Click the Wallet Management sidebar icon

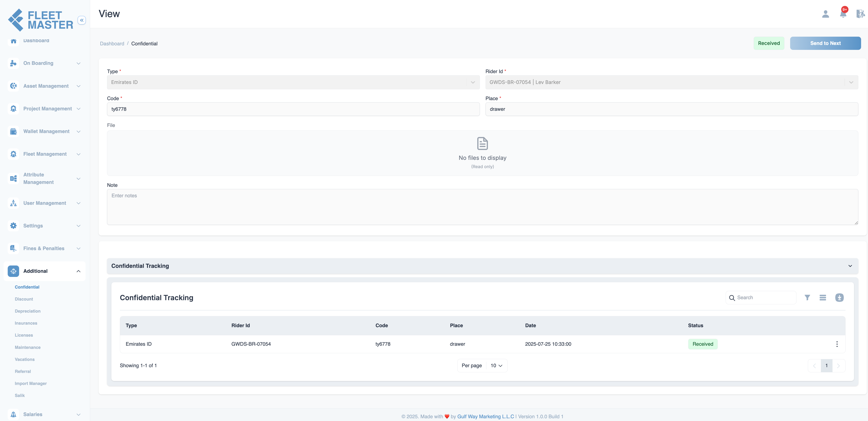click(13, 131)
